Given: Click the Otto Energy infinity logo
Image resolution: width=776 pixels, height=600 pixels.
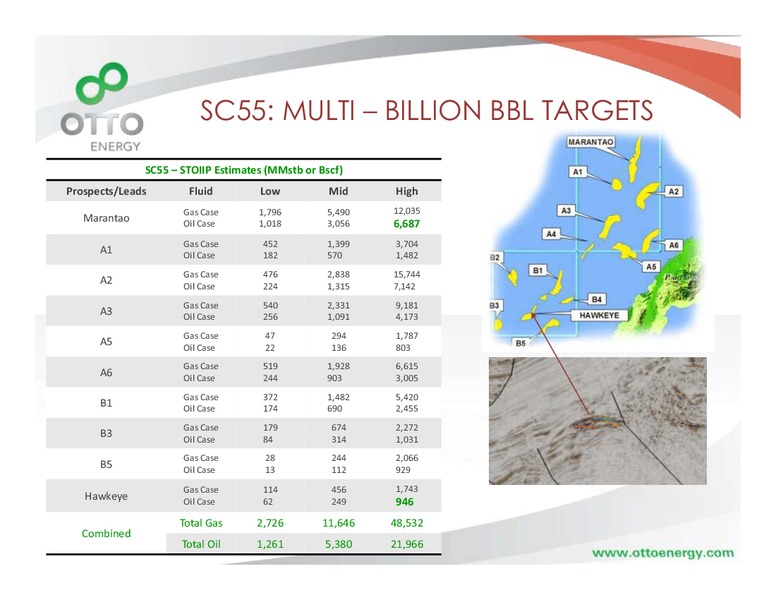Looking at the screenshot, I should pyautogui.click(x=102, y=83).
